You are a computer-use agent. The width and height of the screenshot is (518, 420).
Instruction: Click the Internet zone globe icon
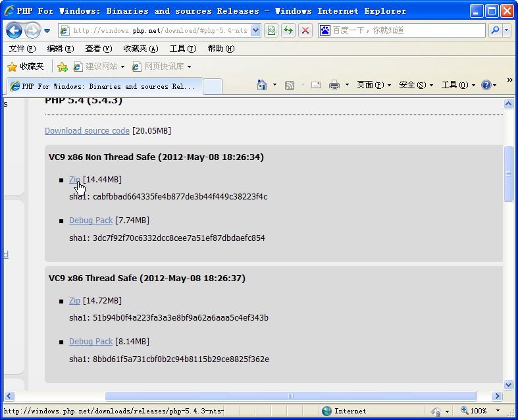326,411
